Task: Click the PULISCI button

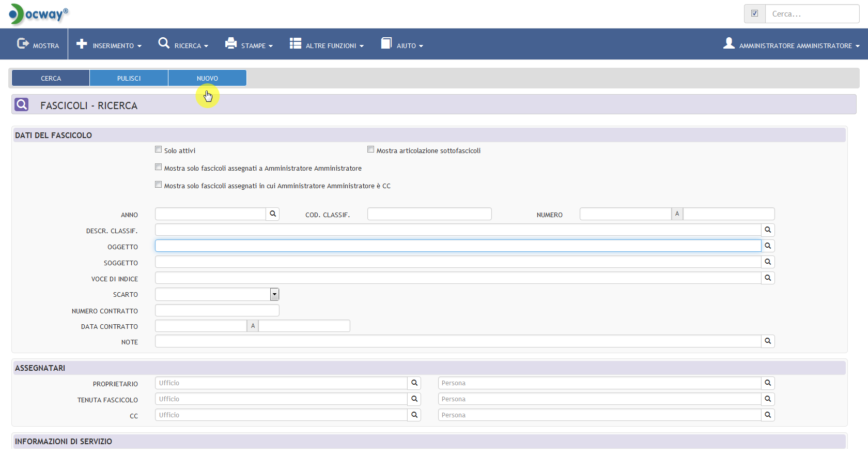Action: click(129, 78)
